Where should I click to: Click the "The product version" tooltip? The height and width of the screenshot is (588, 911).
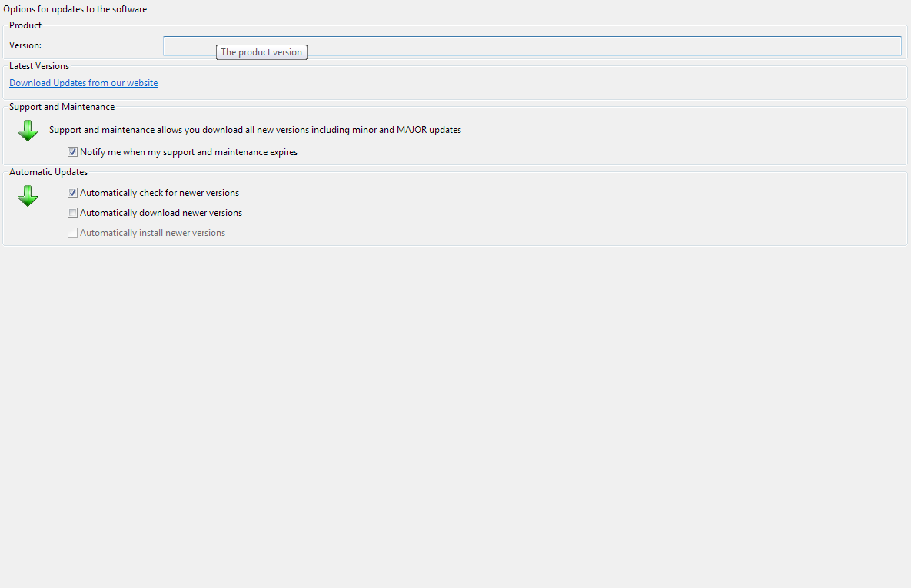(261, 52)
